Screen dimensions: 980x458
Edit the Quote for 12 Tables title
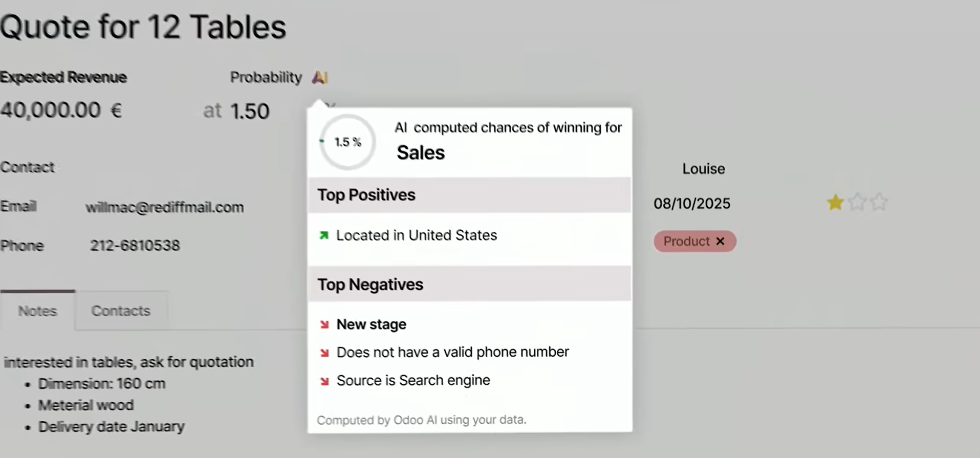143,27
